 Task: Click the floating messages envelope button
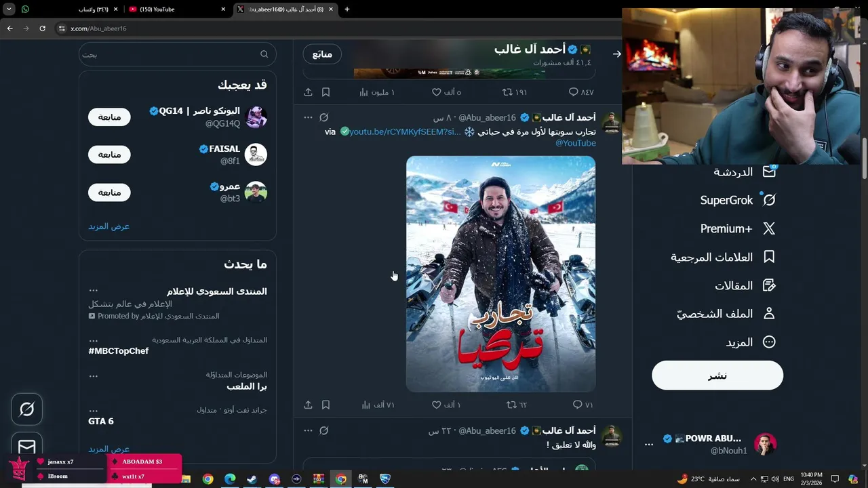pyautogui.click(x=26, y=447)
